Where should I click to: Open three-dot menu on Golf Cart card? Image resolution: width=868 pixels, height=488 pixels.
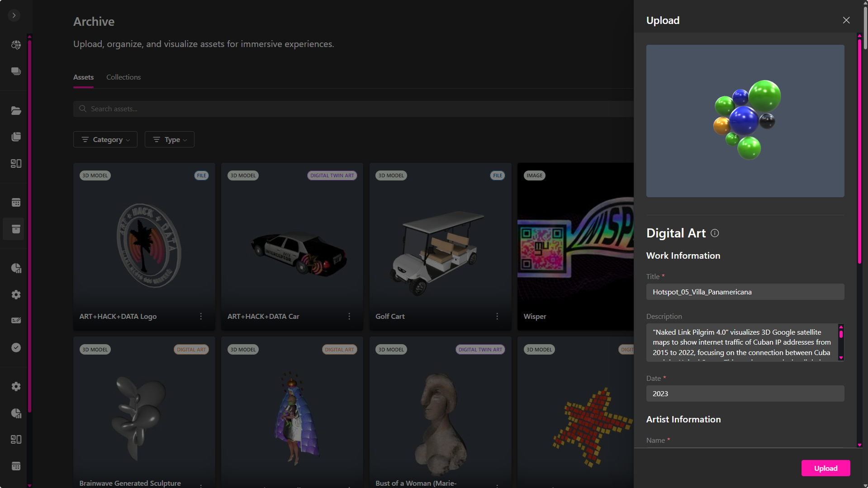[497, 317]
